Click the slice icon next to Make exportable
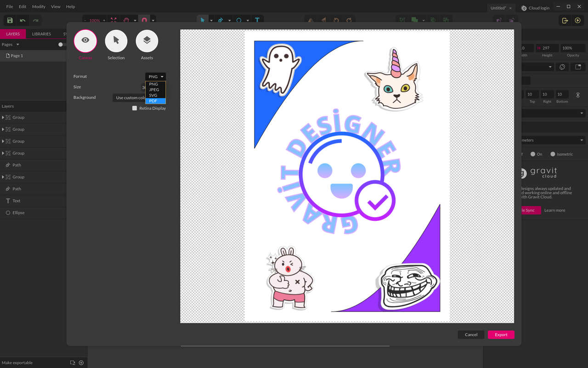This screenshot has height=368, width=588. tap(73, 363)
